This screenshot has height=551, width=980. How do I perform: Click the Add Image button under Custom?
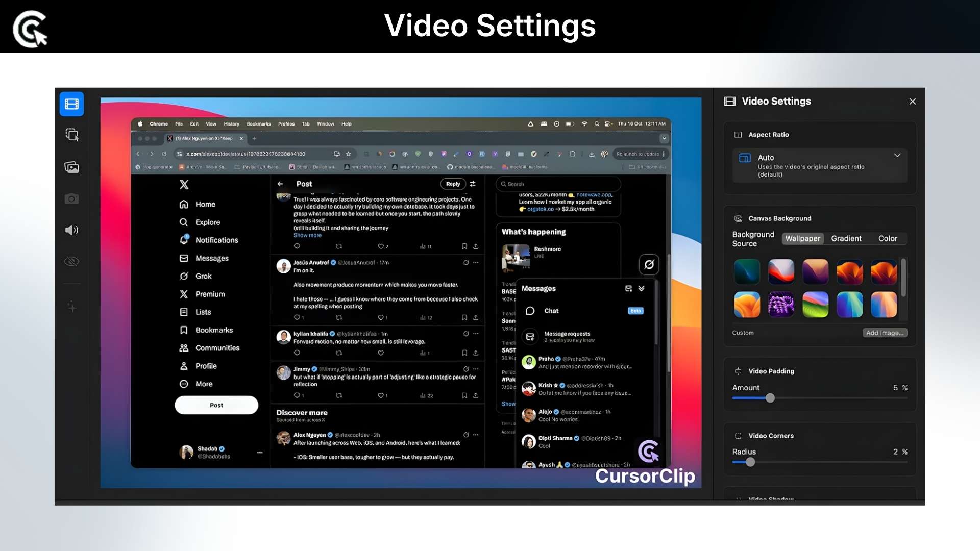885,332
